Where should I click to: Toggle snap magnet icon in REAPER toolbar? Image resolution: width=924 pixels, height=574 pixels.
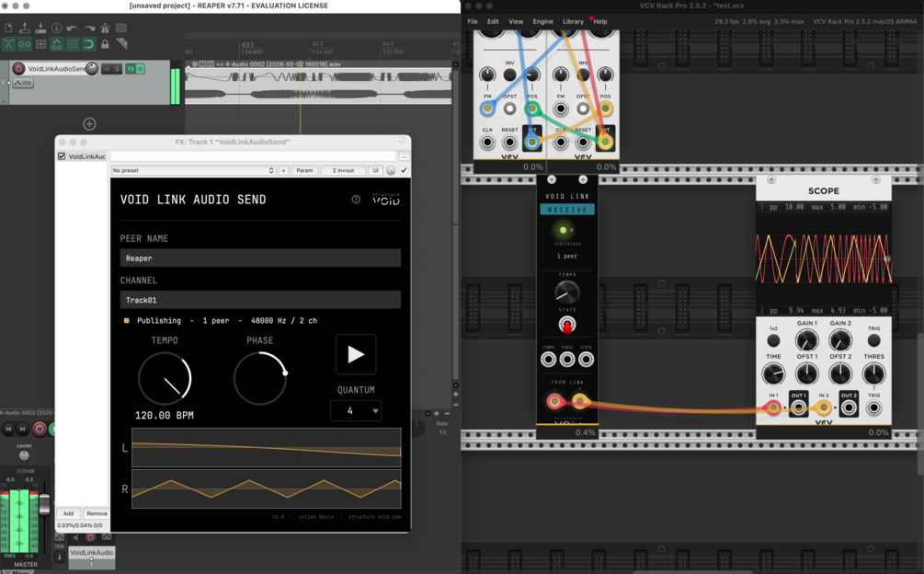pos(89,44)
